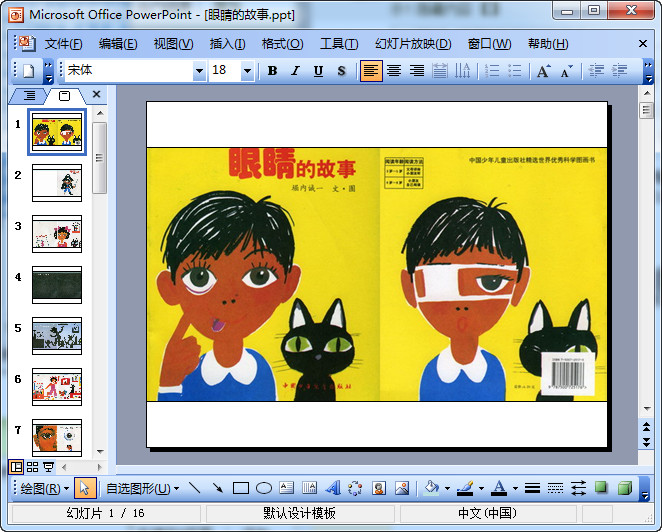Switch to the Outline tab in the side pane
Screen dimensions: 662x532
[x=29, y=95]
